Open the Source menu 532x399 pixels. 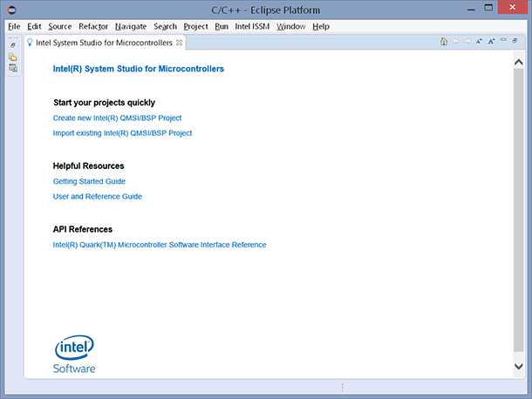(59, 26)
